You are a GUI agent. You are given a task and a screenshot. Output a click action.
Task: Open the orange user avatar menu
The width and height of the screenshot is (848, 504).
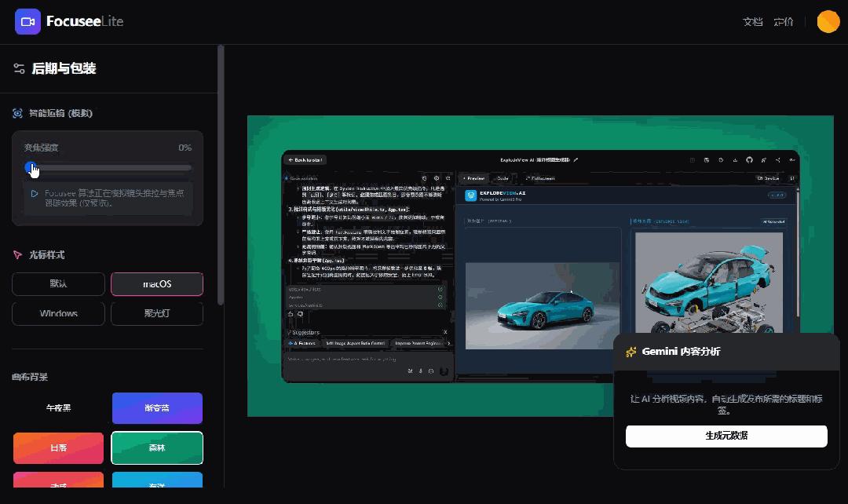[828, 22]
